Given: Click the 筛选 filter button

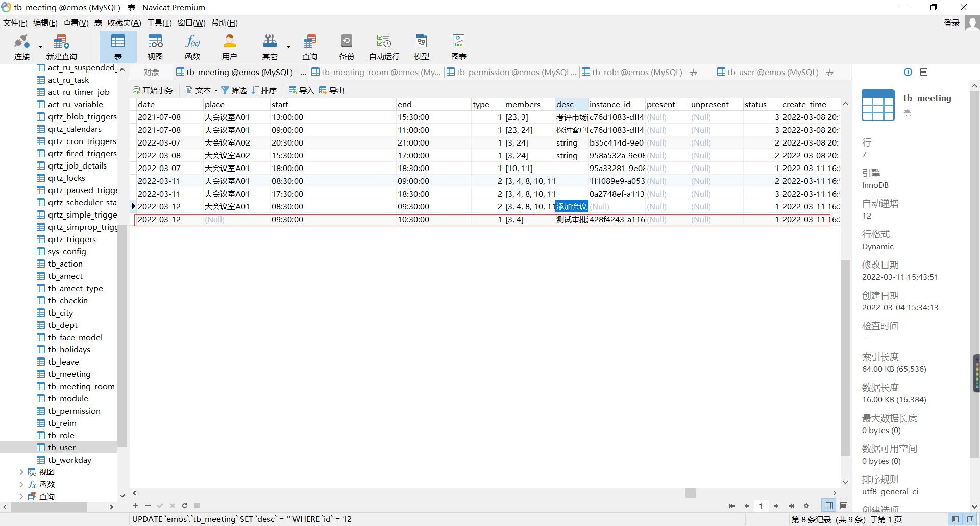Looking at the screenshot, I should 234,90.
